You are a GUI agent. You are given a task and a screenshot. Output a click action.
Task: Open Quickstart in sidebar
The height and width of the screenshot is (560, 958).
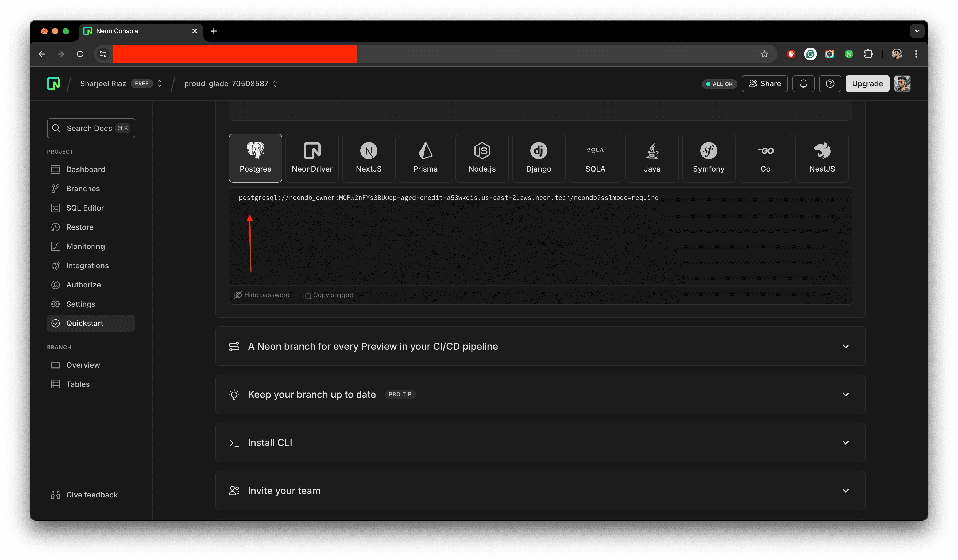[91, 323]
